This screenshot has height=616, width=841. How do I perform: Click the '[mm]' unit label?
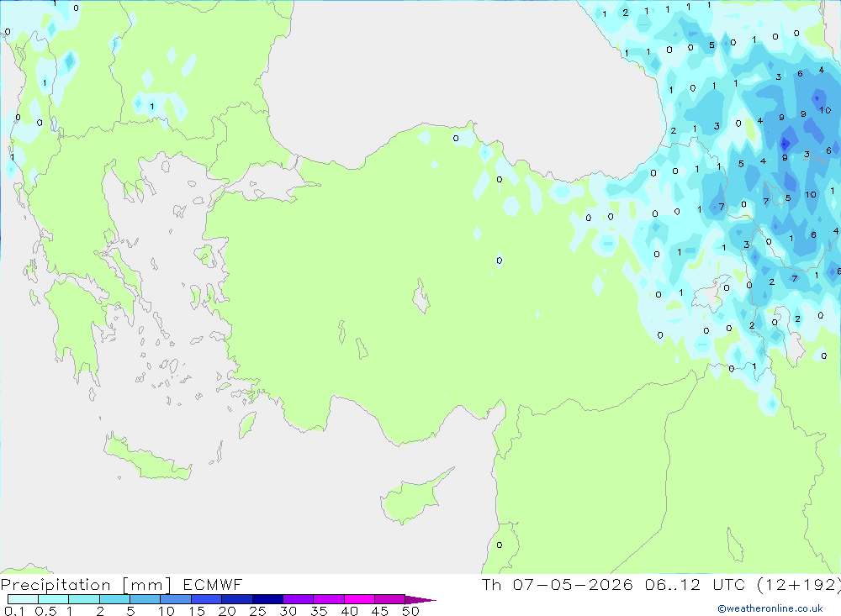click(147, 585)
